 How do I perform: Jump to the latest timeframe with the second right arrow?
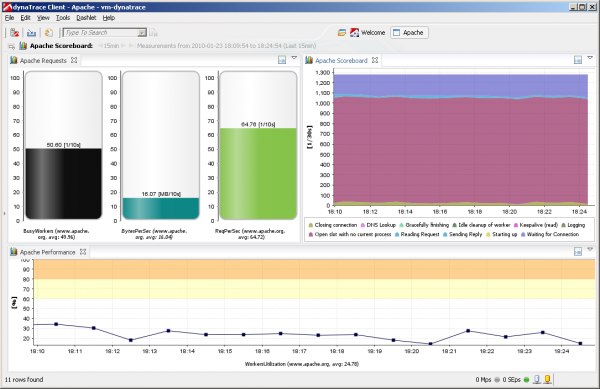pyautogui.click(x=131, y=46)
